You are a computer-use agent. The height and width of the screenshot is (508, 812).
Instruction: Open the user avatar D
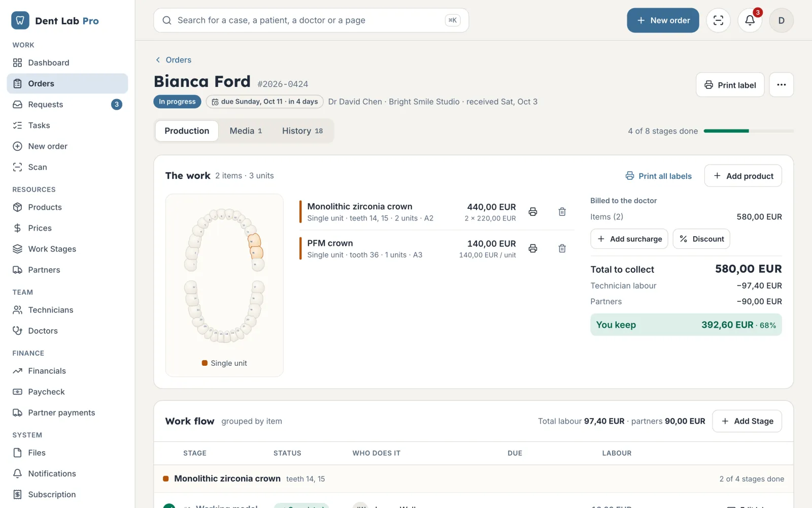(x=781, y=20)
